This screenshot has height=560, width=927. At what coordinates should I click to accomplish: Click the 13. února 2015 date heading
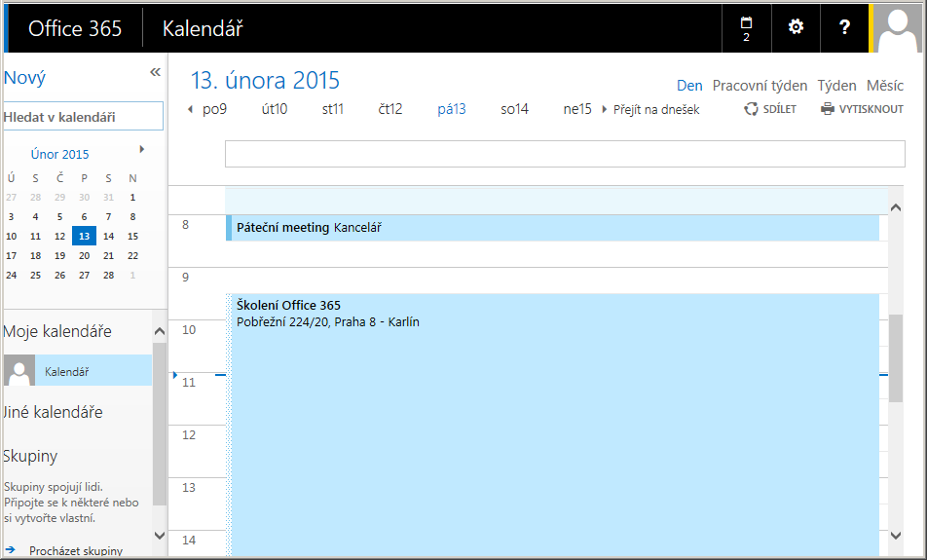[265, 81]
